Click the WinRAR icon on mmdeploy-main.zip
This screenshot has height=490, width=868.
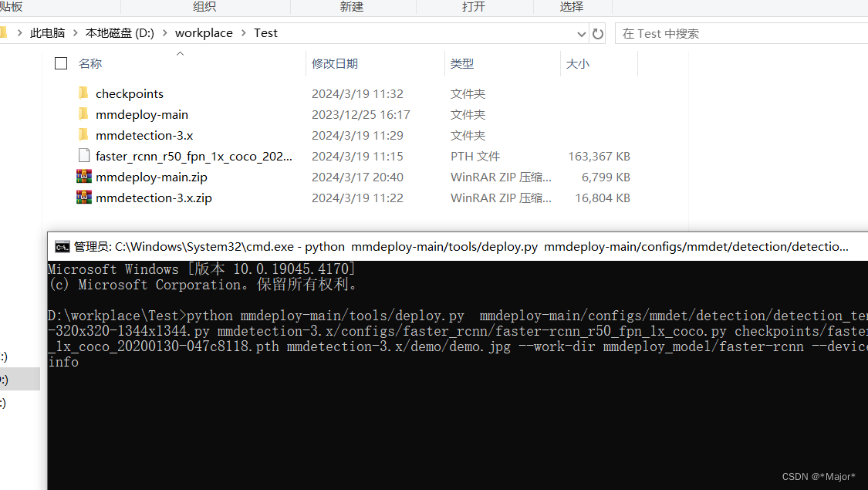click(x=83, y=176)
